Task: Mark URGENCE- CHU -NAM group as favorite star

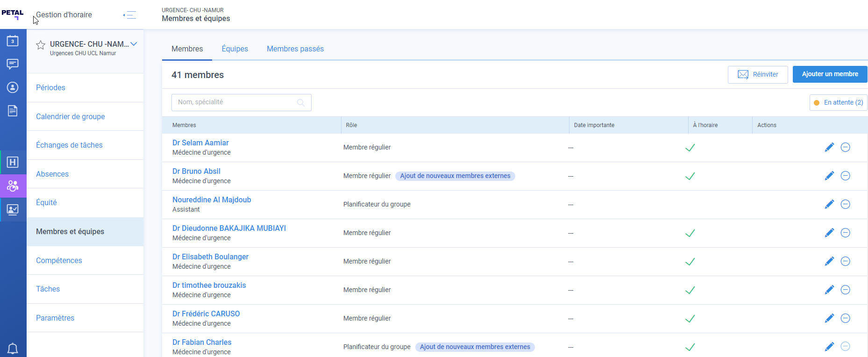Action: click(x=41, y=45)
